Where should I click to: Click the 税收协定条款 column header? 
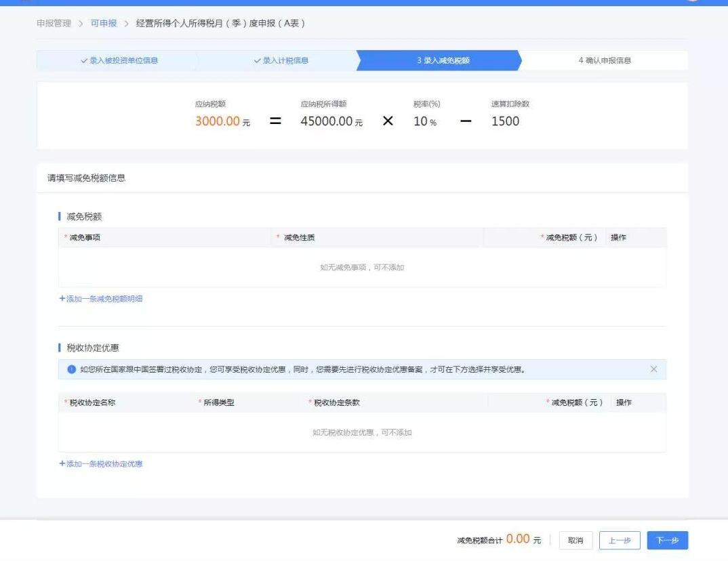[336, 402]
